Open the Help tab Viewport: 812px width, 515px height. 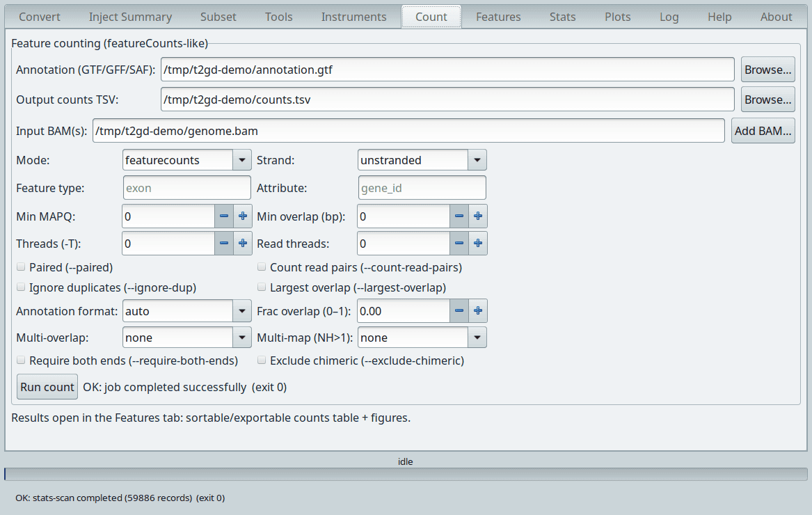click(719, 17)
